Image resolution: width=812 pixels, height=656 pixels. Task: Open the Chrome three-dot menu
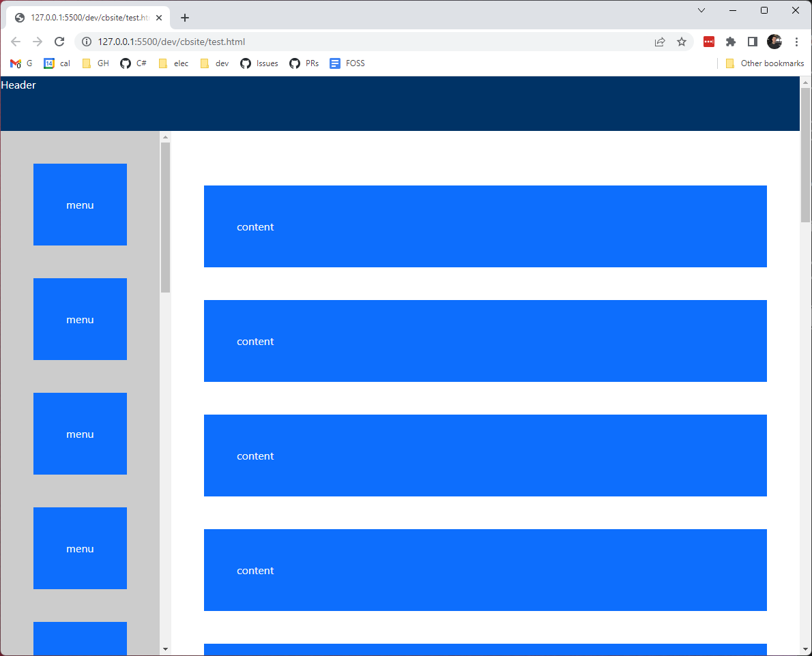796,42
